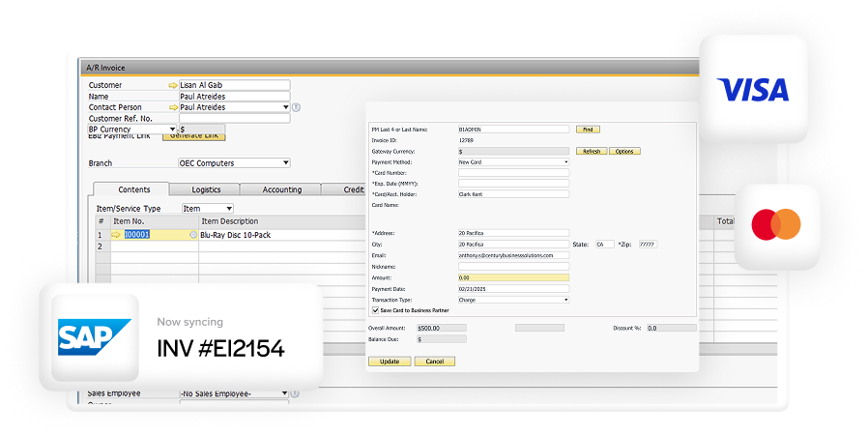868x435 pixels.
Task: Switch to the Contents tab
Action: tap(134, 189)
